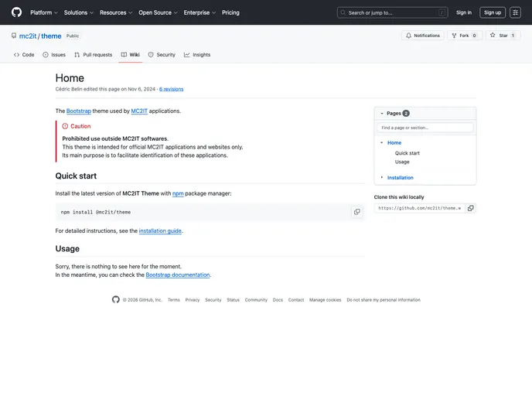Viewport: 532px width, 396px height.
Task: Open the Copilot settings icon in header
Action: tap(515, 12)
